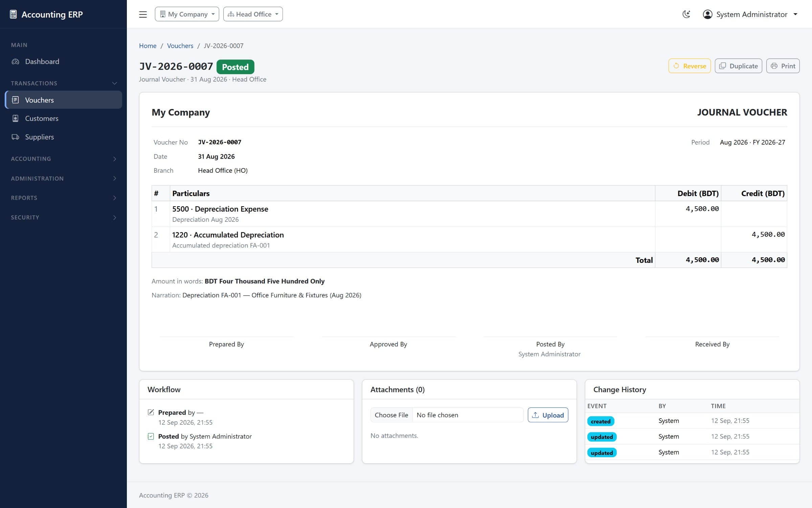The height and width of the screenshot is (508, 812).
Task: Reverse this voucher
Action: point(689,66)
